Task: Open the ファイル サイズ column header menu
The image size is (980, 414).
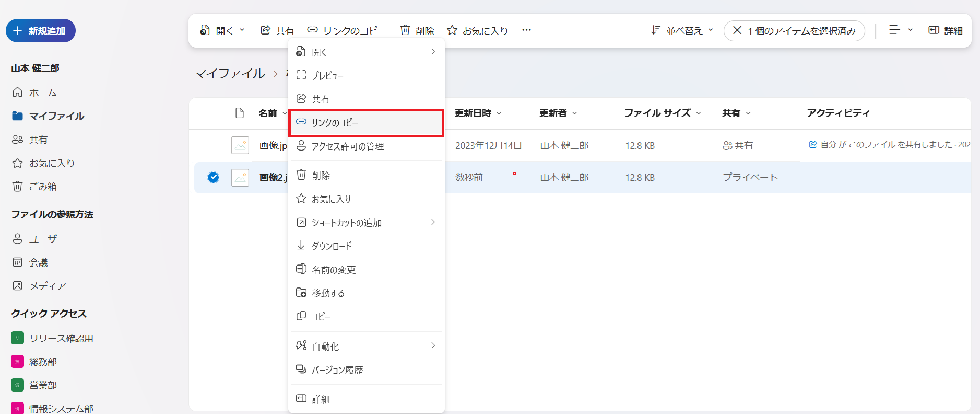Action: (662, 113)
